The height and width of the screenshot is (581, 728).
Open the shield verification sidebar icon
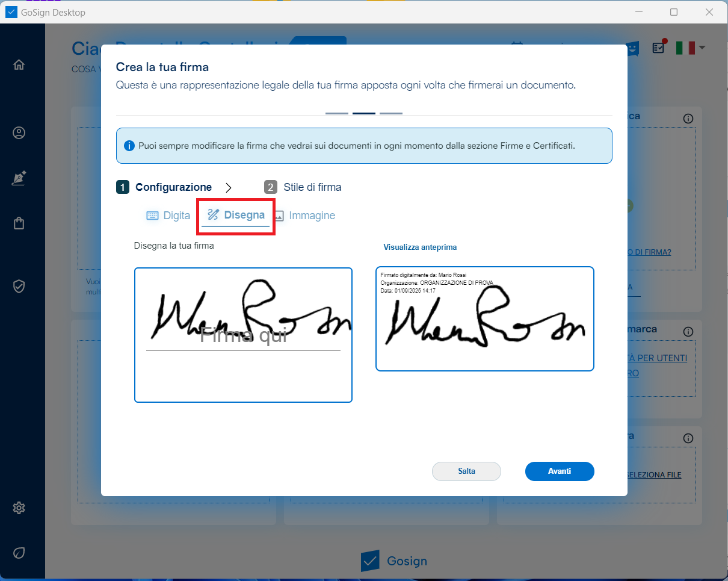click(19, 286)
